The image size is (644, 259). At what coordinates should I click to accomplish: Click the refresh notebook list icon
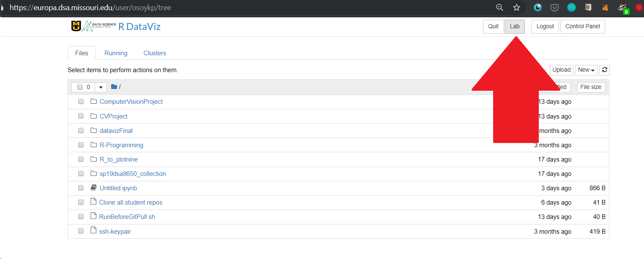click(x=605, y=70)
